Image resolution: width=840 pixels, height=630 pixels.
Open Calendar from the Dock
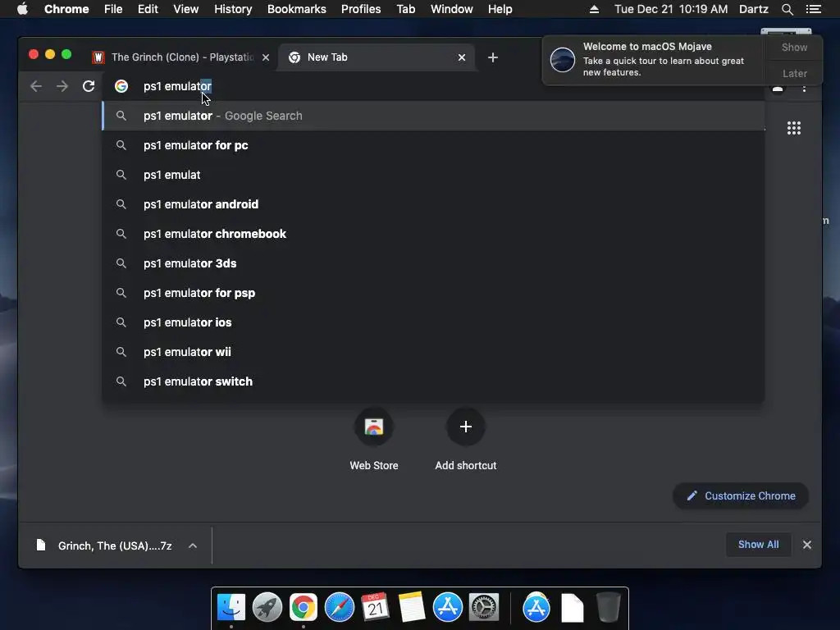(376, 608)
